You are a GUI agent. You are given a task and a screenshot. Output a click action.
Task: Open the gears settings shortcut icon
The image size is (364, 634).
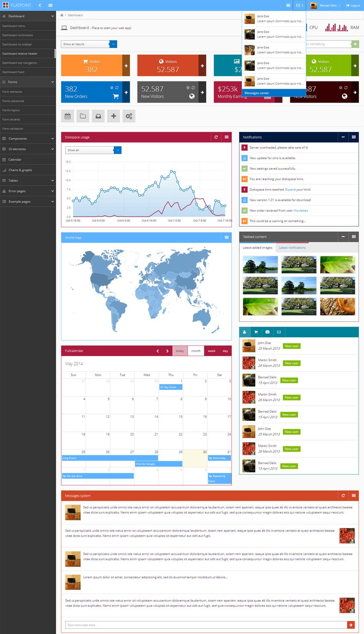click(129, 116)
